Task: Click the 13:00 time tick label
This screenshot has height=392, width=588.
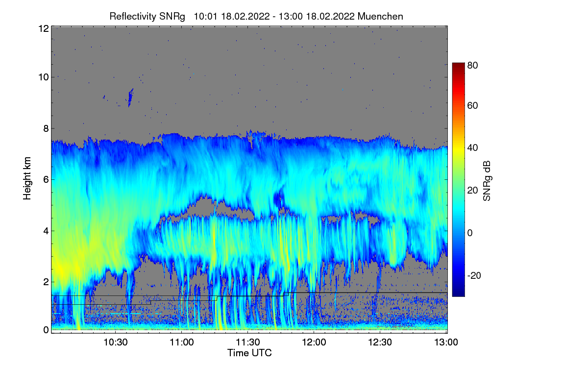Action: click(x=446, y=342)
